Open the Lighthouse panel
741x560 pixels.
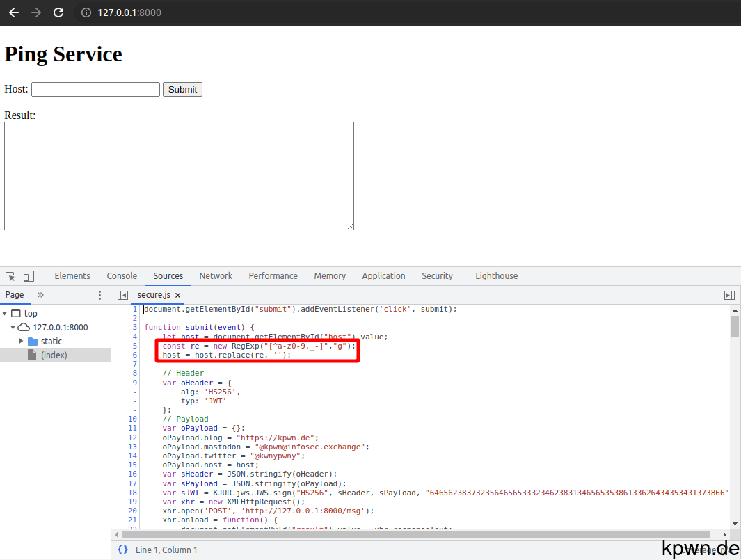click(496, 275)
